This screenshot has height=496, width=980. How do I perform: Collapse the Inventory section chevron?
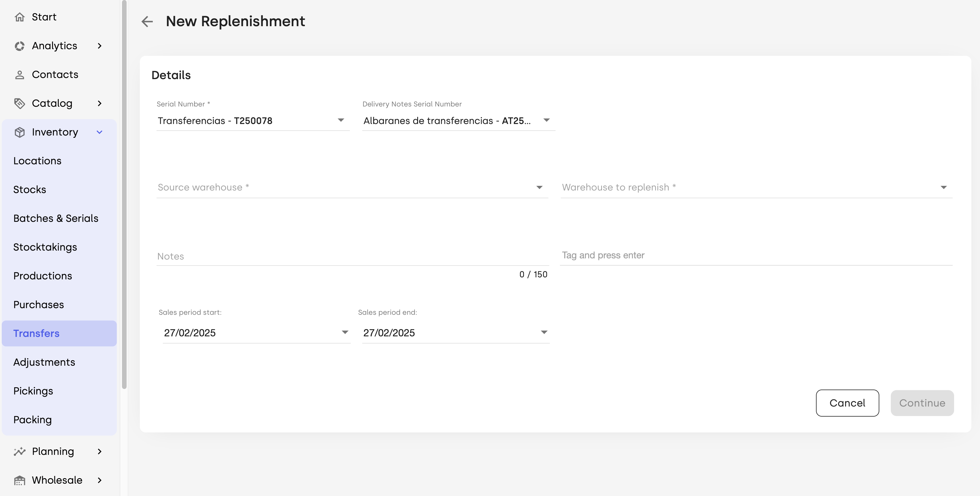[x=100, y=132]
